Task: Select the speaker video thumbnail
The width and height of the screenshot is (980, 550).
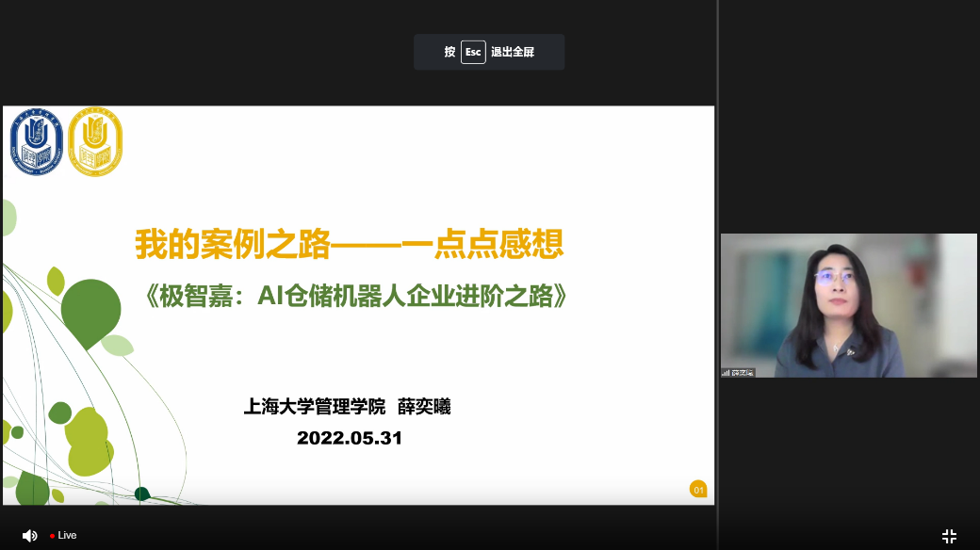Action: 848,304
